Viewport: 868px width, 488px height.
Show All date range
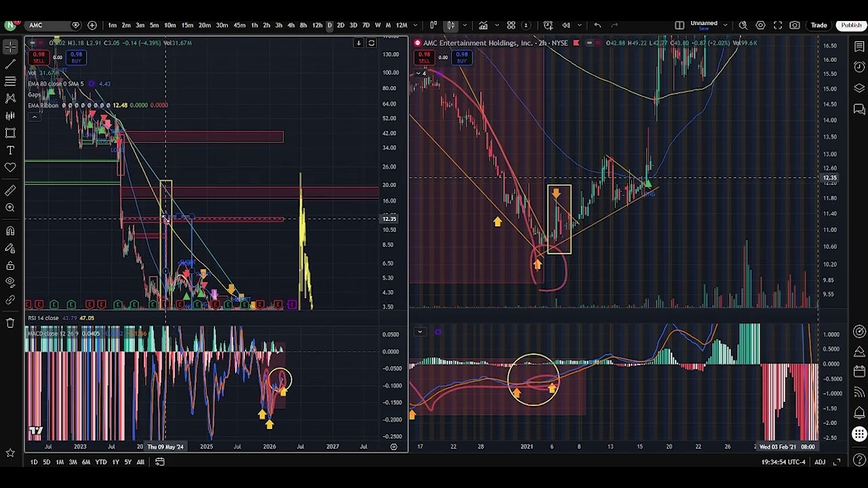(x=140, y=462)
